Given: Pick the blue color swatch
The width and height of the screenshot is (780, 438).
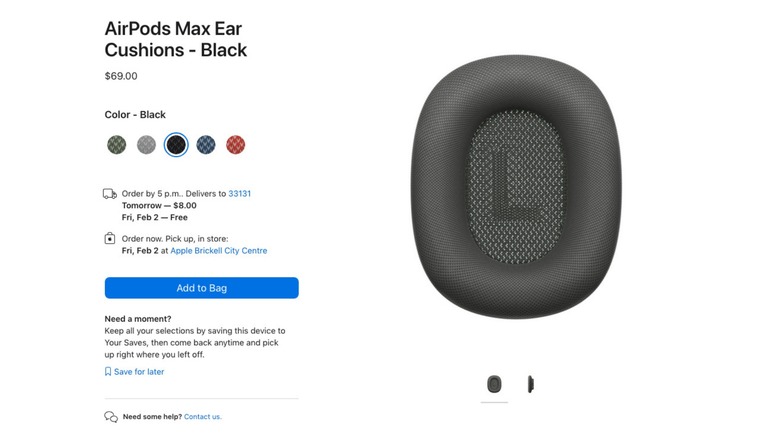Looking at the screenshot, I should point(205,145).
